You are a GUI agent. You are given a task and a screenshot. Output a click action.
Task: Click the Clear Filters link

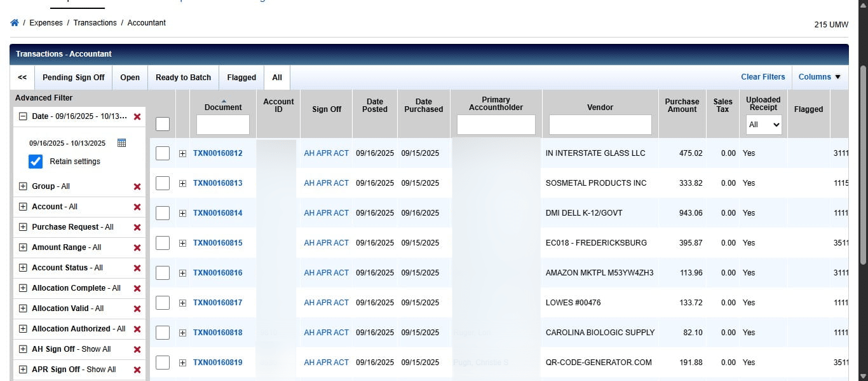(x=763, y=76)
